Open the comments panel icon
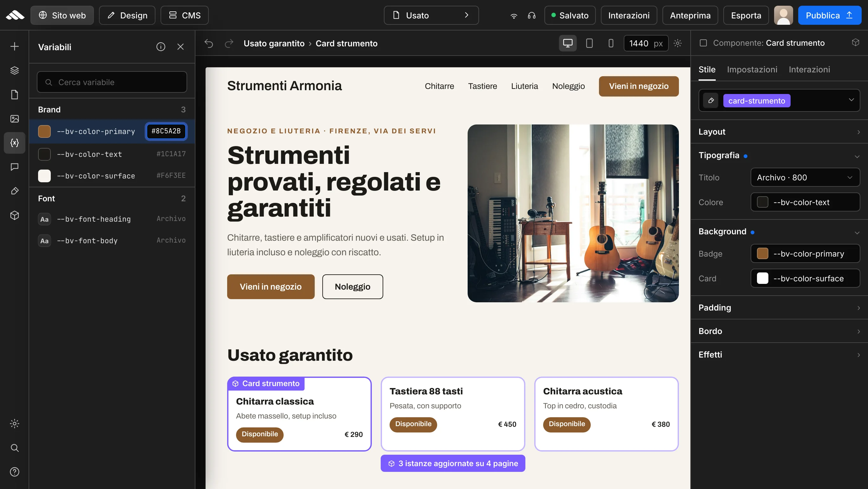The height and width of the screenshot is (489, 868). [15, 167]
